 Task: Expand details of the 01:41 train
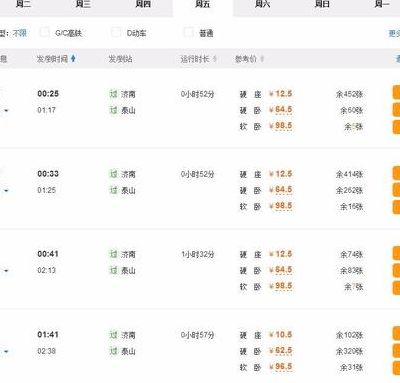point(6,351)
